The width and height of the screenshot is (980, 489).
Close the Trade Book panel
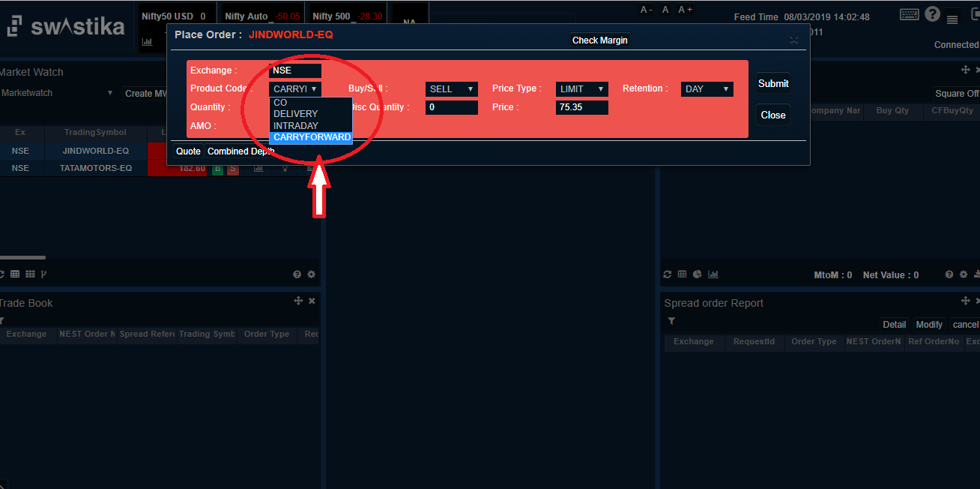pyautogui.click(x=312, y=301)
